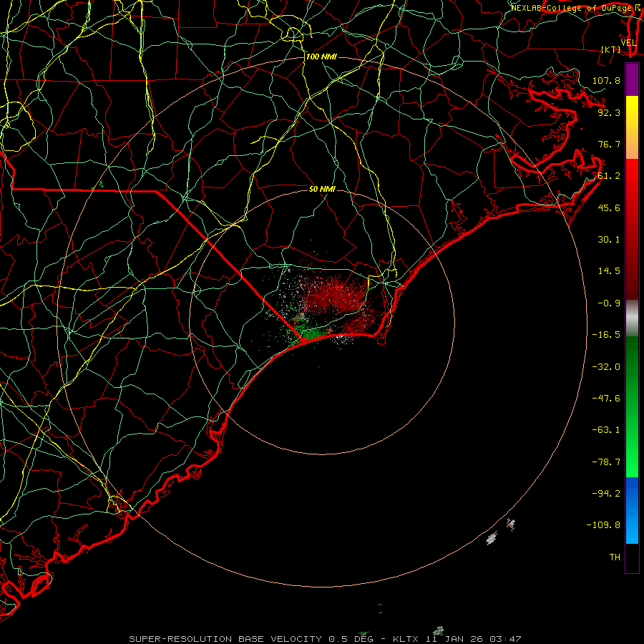Click the 100 NMI range ring label
The height and width of the screenshot is (644, 644).
[x=321, y=57]
